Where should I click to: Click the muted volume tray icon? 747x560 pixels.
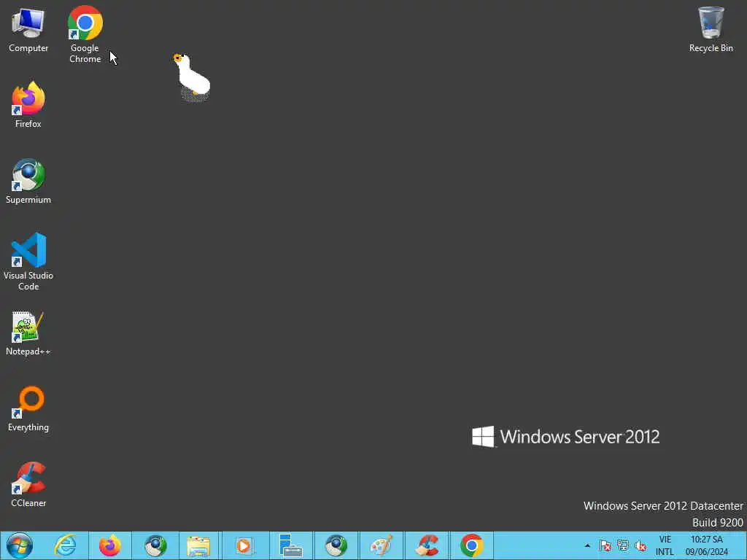[640, 545]
